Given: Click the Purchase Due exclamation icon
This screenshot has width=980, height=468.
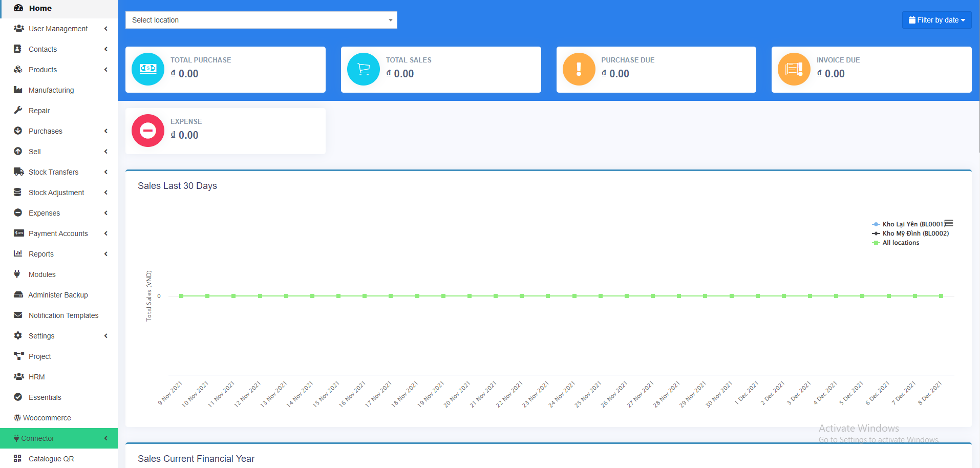Looking at the screenshot, I should pos(579,69).
